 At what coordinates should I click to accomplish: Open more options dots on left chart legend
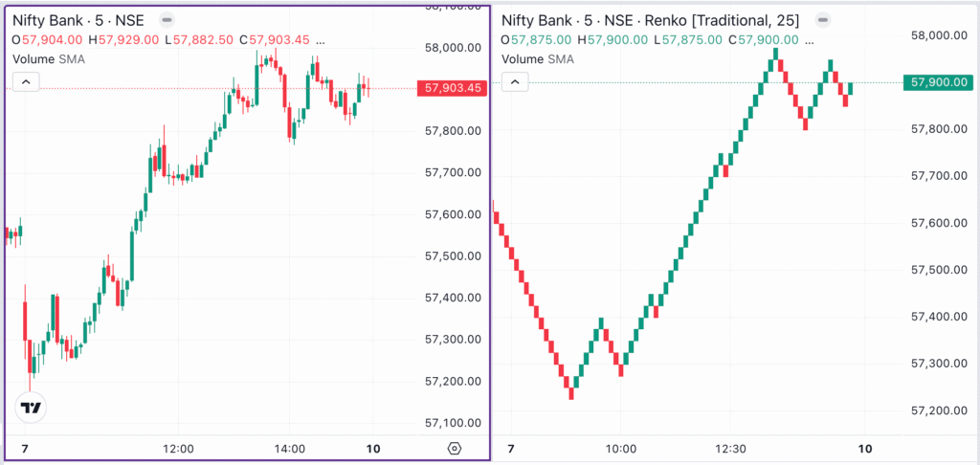coord(319,40)
